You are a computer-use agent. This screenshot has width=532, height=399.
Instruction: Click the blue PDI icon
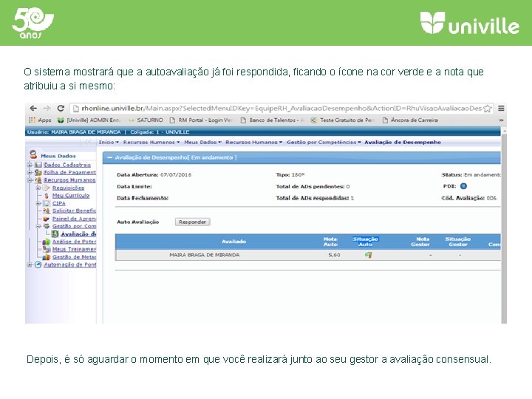[x=463, y=186]
